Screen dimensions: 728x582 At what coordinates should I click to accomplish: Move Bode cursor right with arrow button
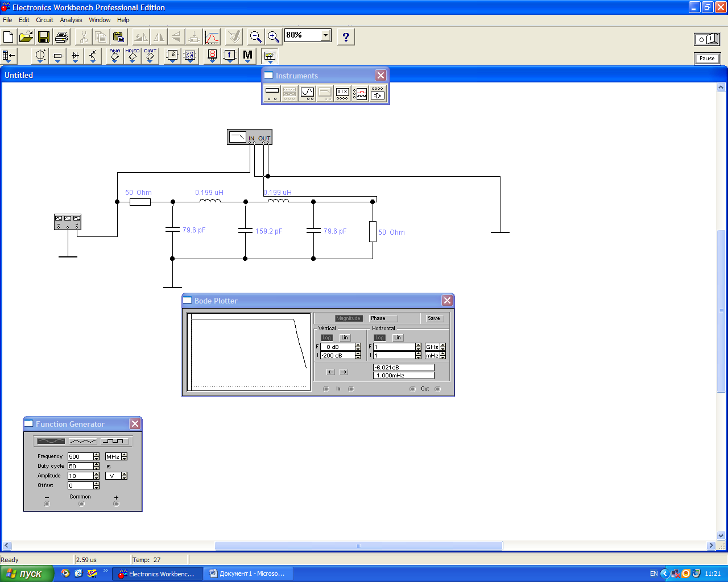[x=344, y=372]
